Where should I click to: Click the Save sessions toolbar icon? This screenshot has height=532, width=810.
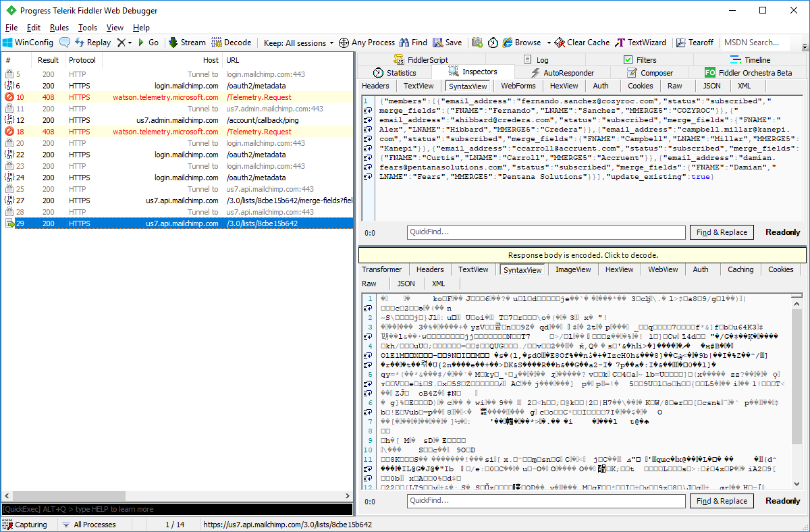438,43
